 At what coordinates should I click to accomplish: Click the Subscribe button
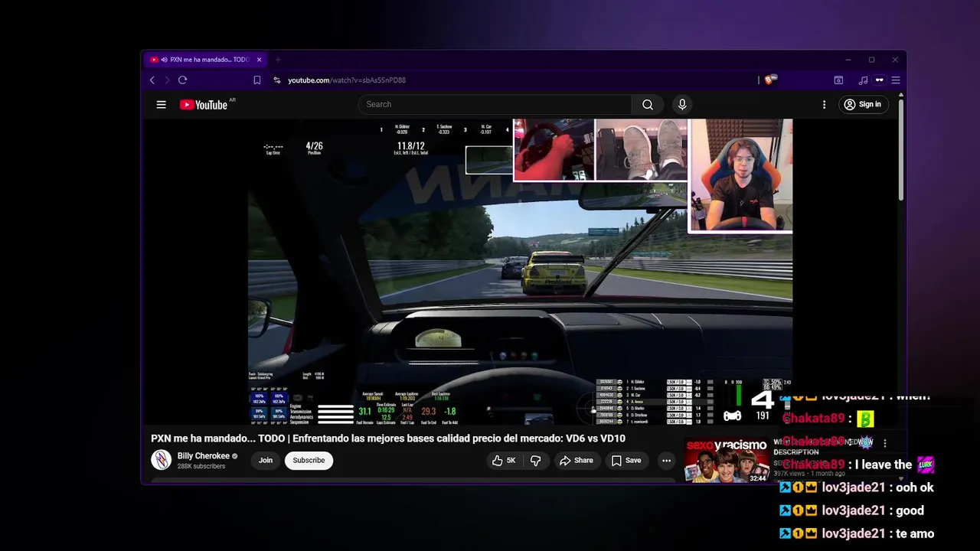[309, 461]
